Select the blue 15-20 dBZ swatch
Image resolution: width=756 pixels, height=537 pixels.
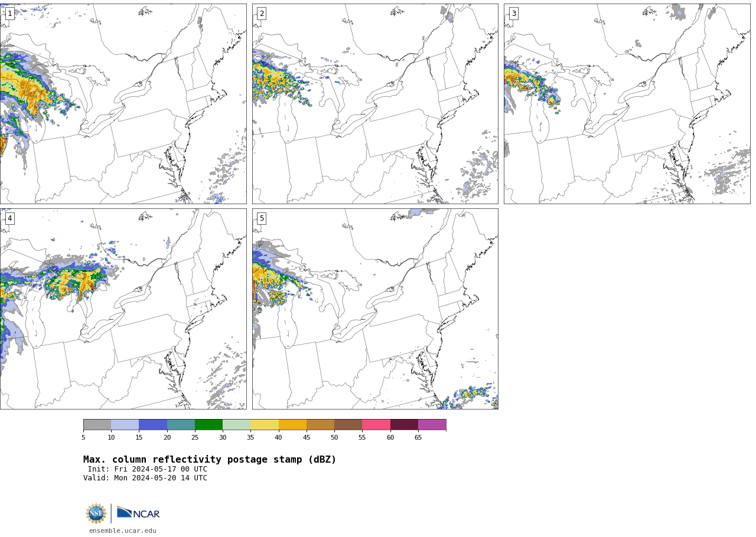pyautogui.click(x=153, y=425)
